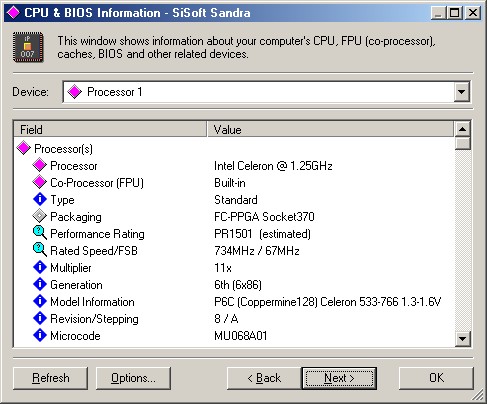
Task: Select the Revision/Stepping row
Action: (234, 319)
